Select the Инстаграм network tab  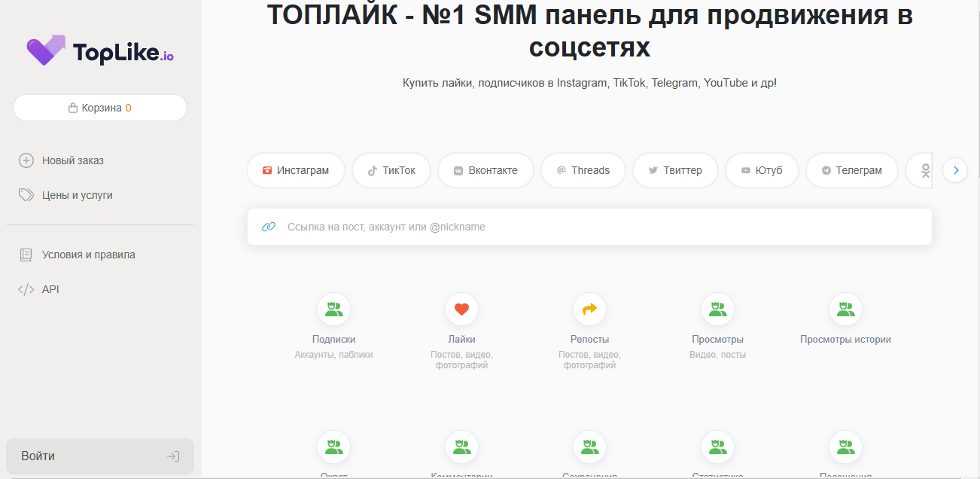tap(296, 170)
